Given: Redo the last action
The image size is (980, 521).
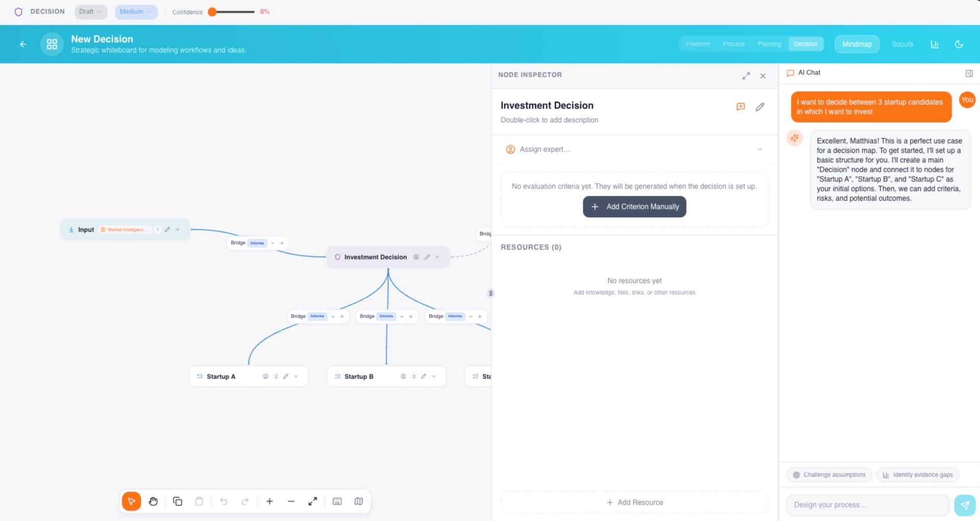Looking at the screenshot, I should pos(245,501).
